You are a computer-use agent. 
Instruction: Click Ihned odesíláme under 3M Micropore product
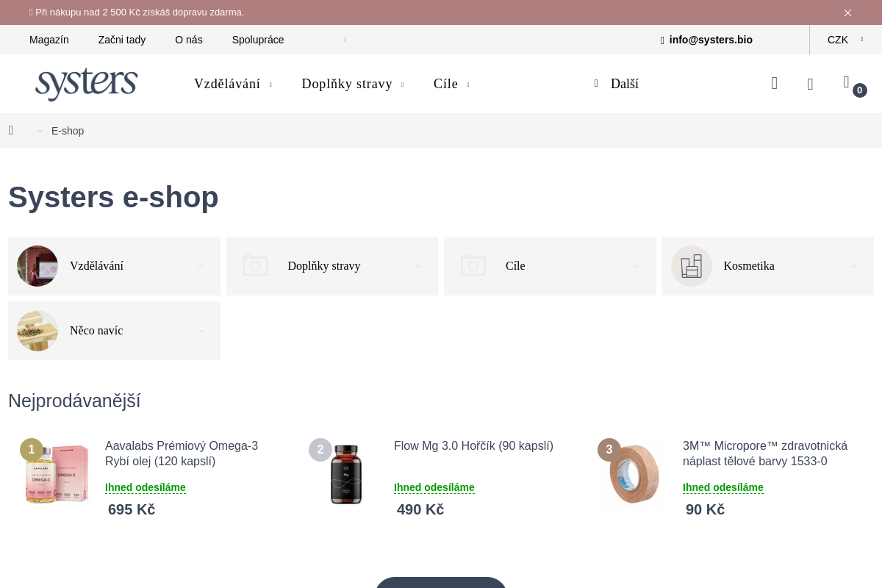coord(723,487)
